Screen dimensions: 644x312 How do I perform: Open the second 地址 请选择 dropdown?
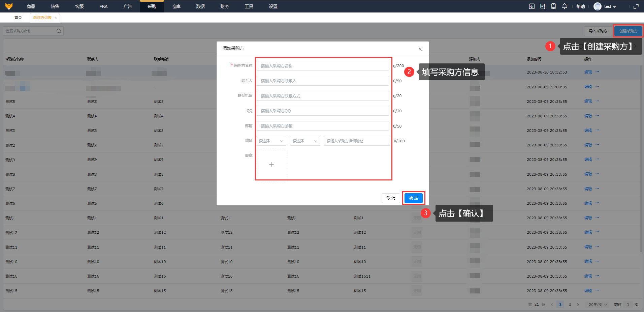point(305,141)
